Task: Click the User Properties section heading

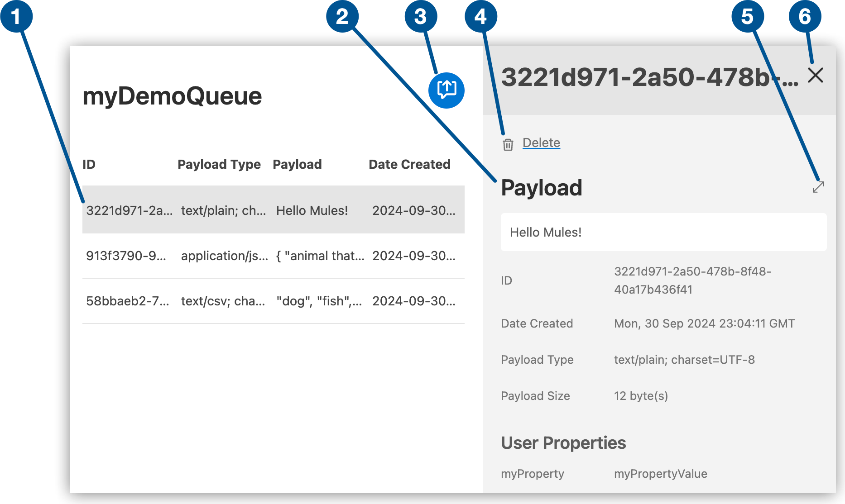Action: [x=563, y=443]
